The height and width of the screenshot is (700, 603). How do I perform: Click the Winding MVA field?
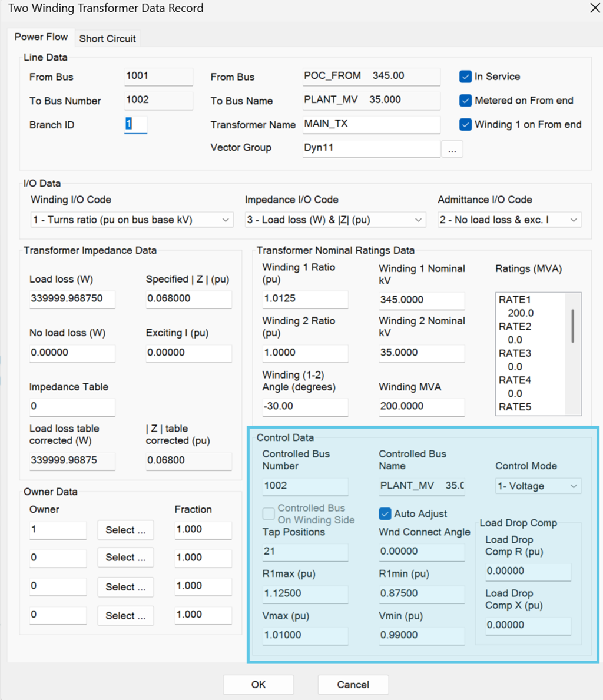[x=422, y=407]
